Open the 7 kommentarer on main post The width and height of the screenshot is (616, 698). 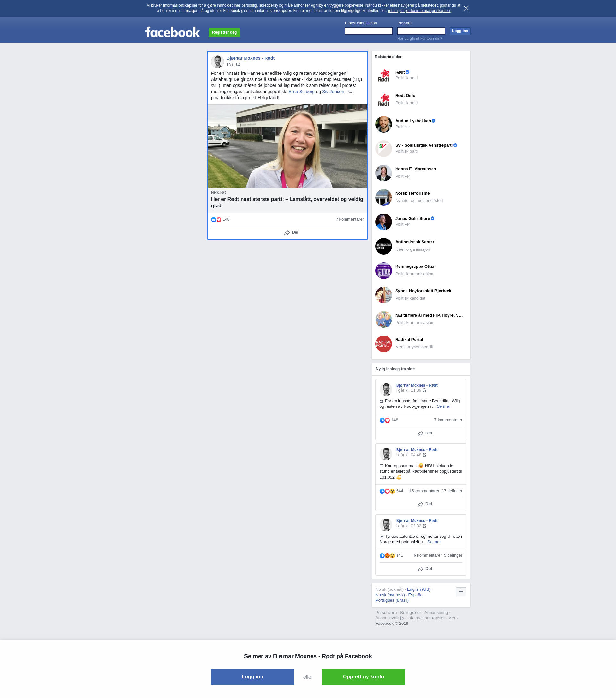[x=349, y=219]
